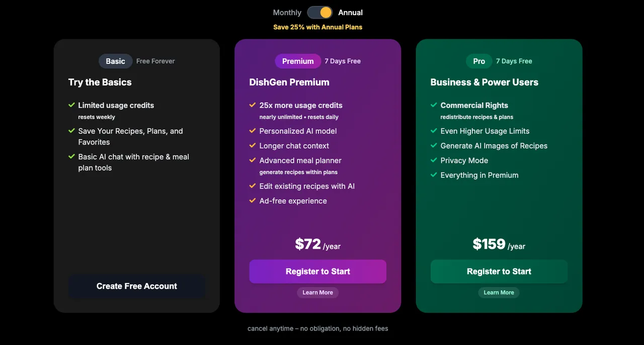The width and height of the screenshot is (644, 345).
Task: Click checkmark beside Limited usage credits
Action: 71,105
